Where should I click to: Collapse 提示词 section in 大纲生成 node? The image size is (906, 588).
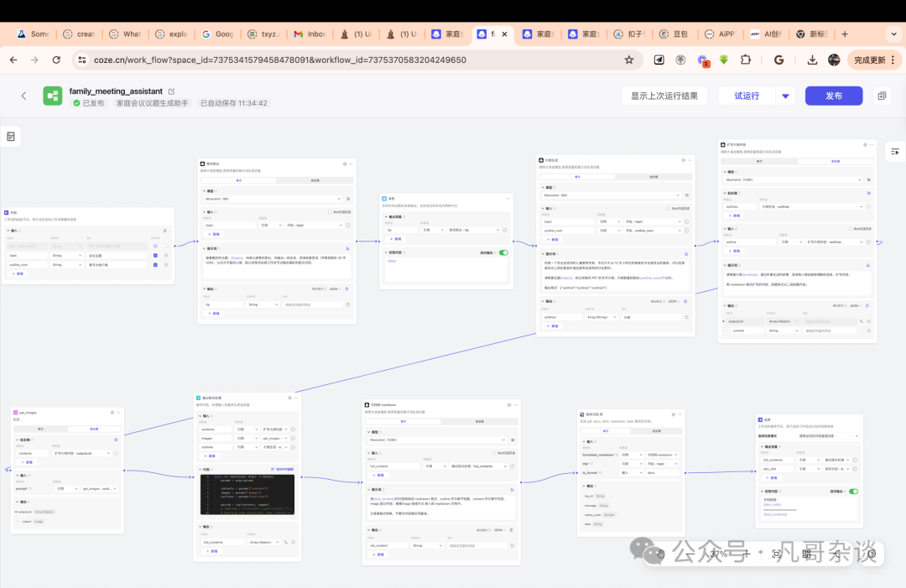pyautogui.click(x=543, y=253)
